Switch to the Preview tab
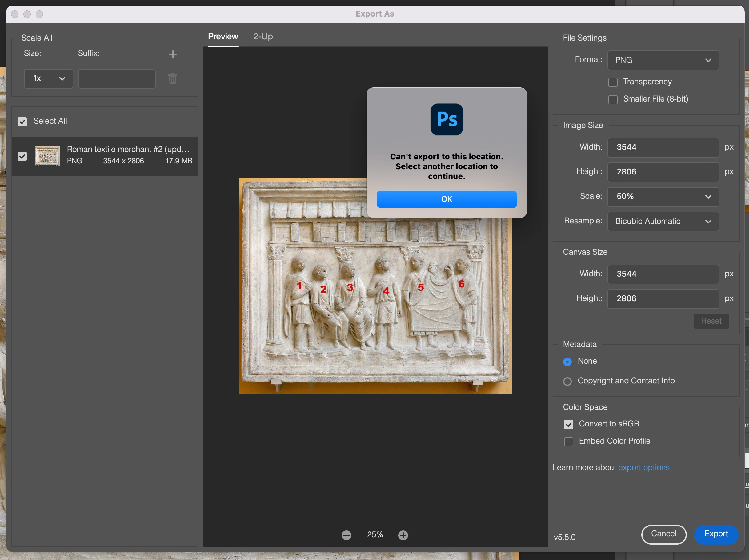Screen dimensions: 749x560 pyautogui.click(x=223, y=37)
